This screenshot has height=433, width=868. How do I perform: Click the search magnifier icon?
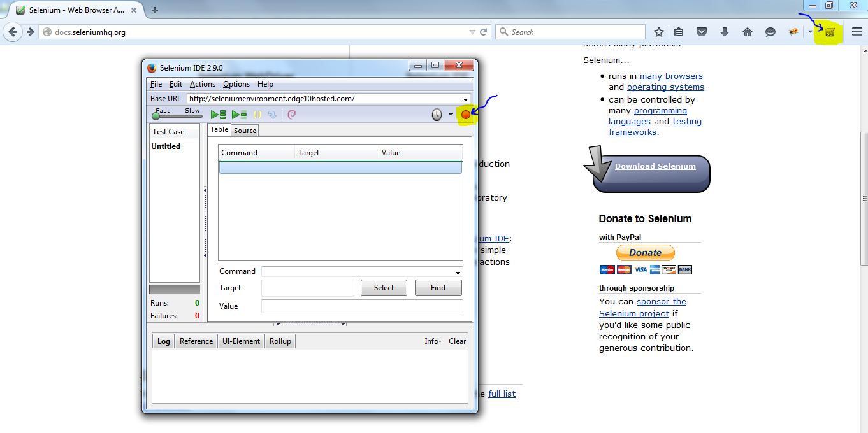click(x=503, y=32)
